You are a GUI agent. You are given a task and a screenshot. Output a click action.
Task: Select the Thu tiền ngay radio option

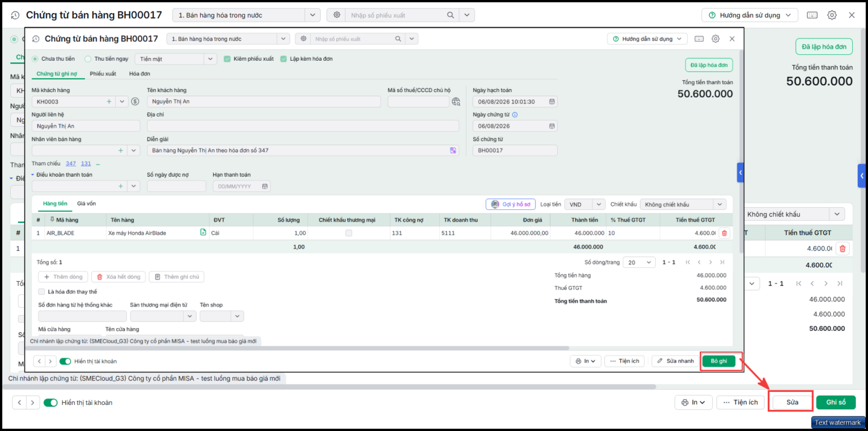[88, 59]
